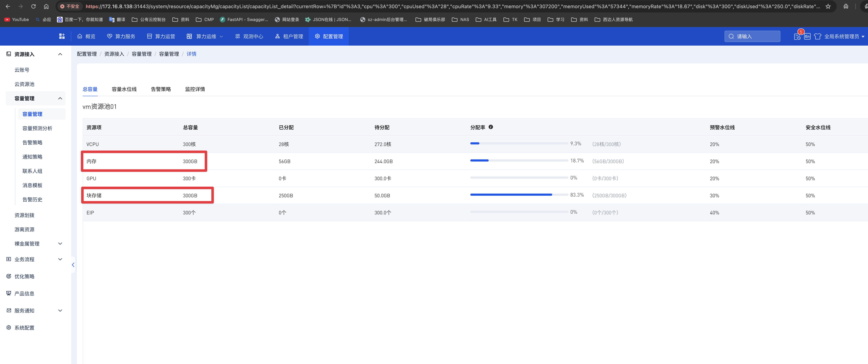Open 容量预测分析 in the sidebar
The width and height of the screenshot is (868, 364).
(x=37, y=128)
